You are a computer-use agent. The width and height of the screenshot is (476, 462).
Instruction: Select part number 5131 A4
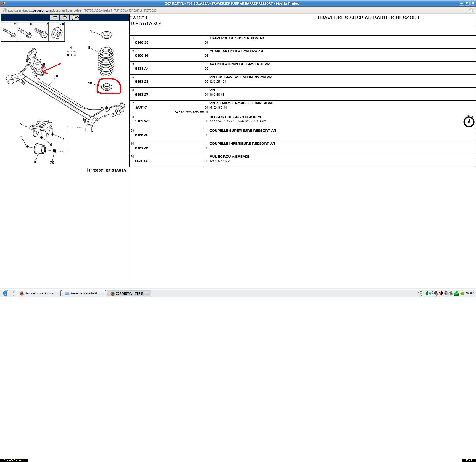(x=142, y=69)
